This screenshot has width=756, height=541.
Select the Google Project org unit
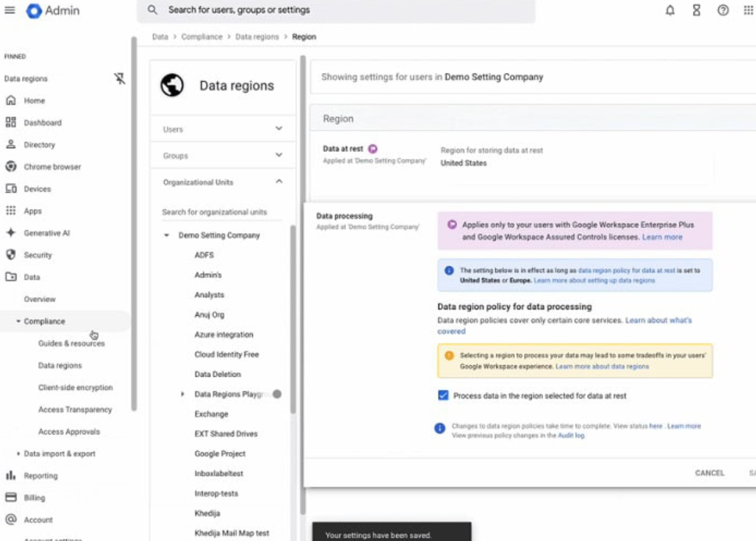coord(220,454)
